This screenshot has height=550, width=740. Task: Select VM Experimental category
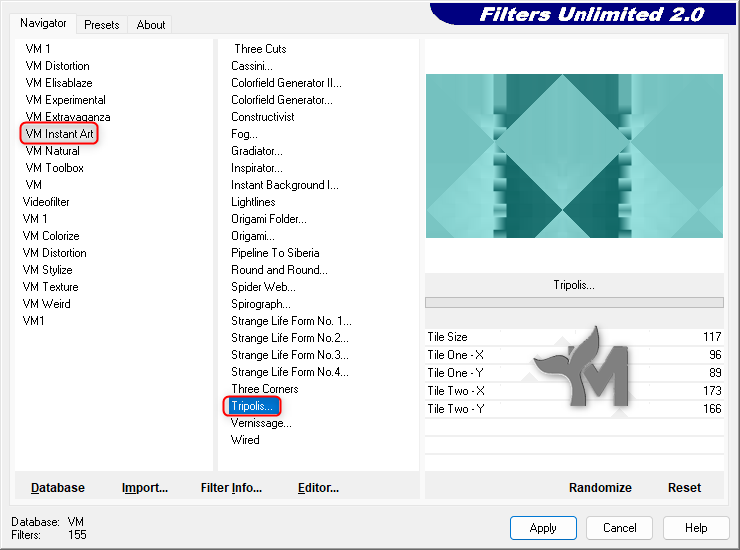[66, 100]
